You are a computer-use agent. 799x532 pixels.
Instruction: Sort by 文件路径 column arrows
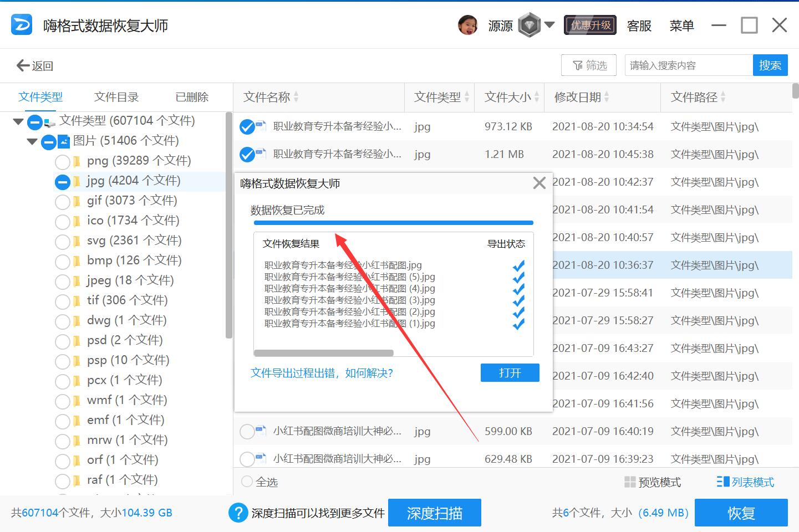tap(723, 97)
